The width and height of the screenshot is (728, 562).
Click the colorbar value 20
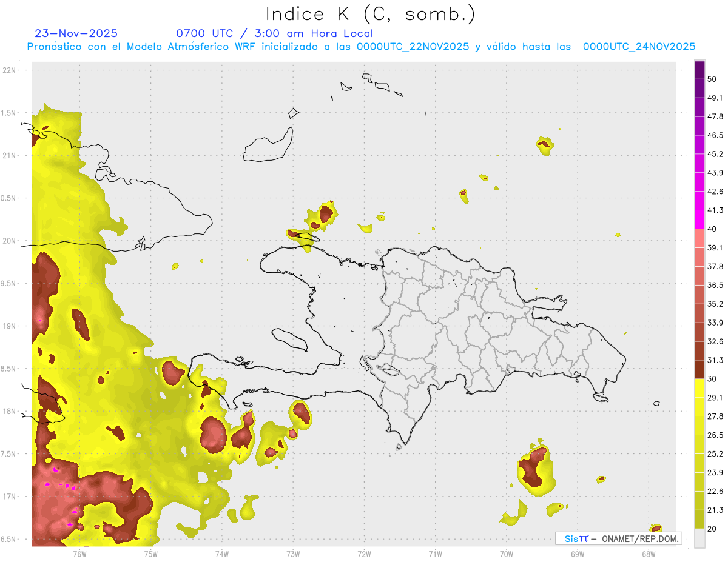pyautogui.click(x=712, y=529)
